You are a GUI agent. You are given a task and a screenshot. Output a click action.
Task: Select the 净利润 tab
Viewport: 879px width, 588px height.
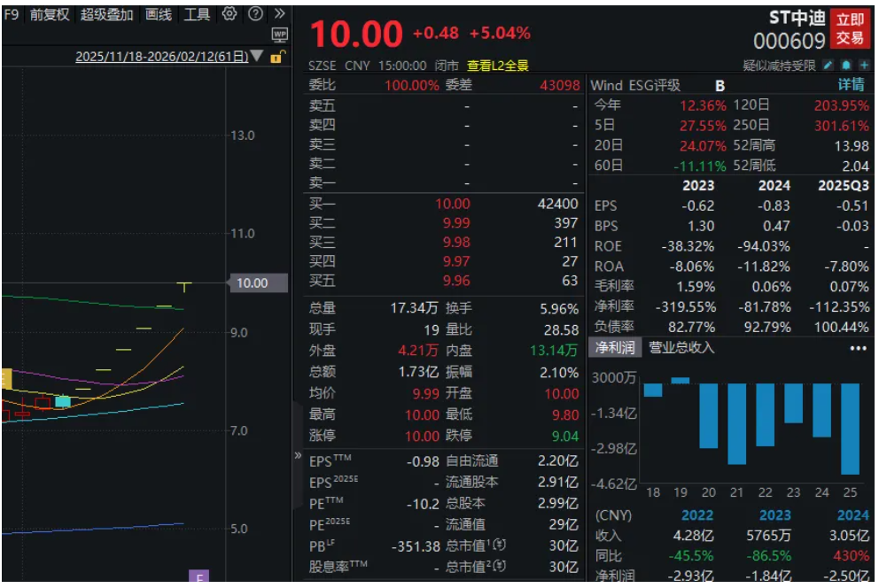coord(614,348)
